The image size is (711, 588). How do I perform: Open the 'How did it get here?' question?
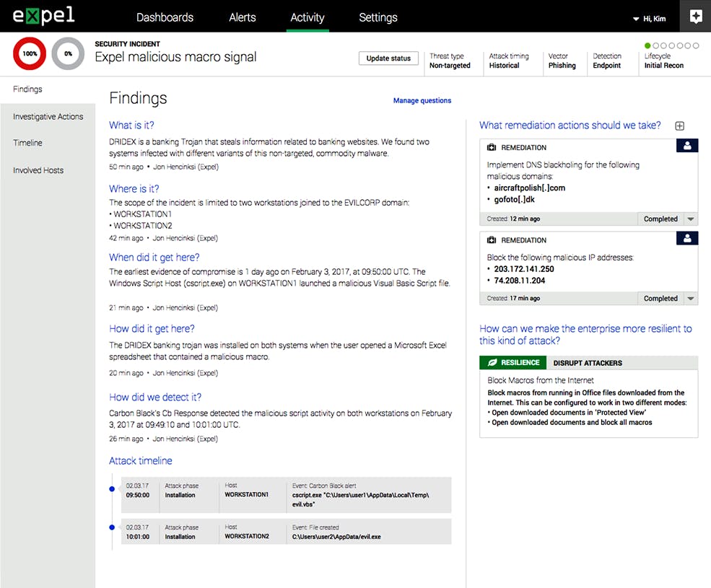click(x=152, y=329)
